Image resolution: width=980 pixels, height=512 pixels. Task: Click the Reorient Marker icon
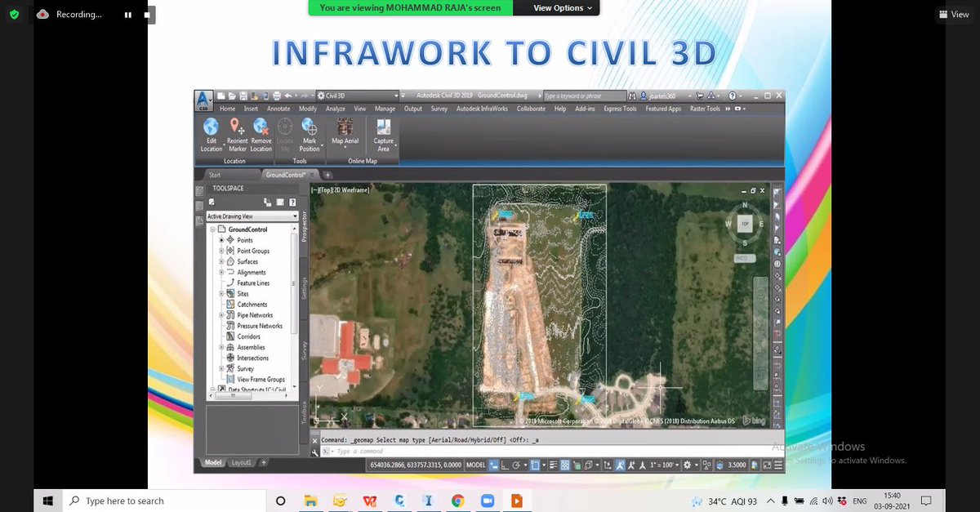click(x=237, y=127)
